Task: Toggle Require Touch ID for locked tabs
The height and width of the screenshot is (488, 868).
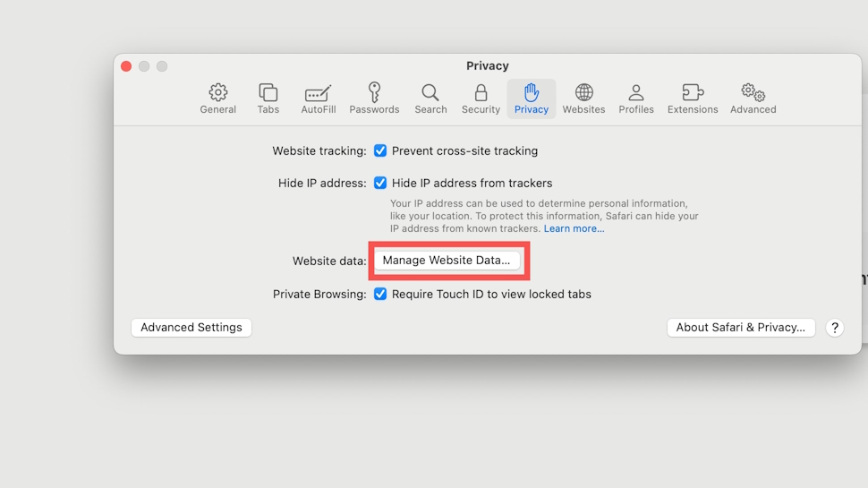Action: [x=379, y=294]
